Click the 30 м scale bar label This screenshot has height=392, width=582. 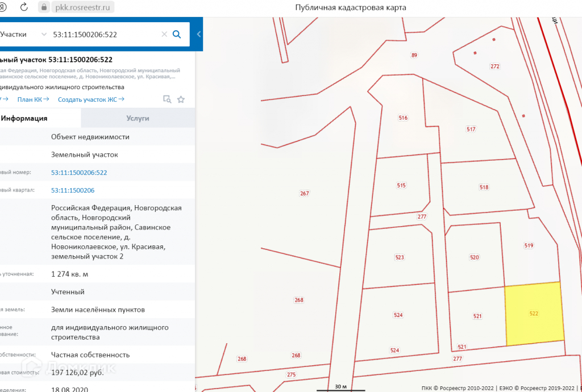[x=341, y=386]
